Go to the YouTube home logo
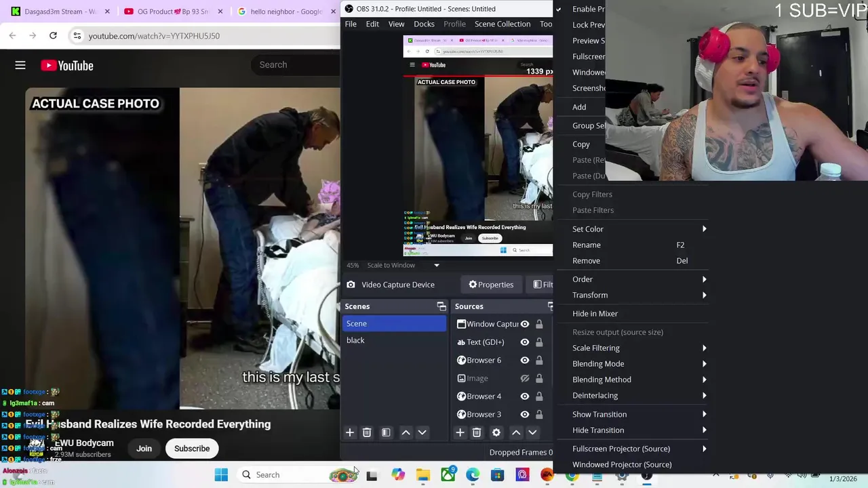 point(66,66)
